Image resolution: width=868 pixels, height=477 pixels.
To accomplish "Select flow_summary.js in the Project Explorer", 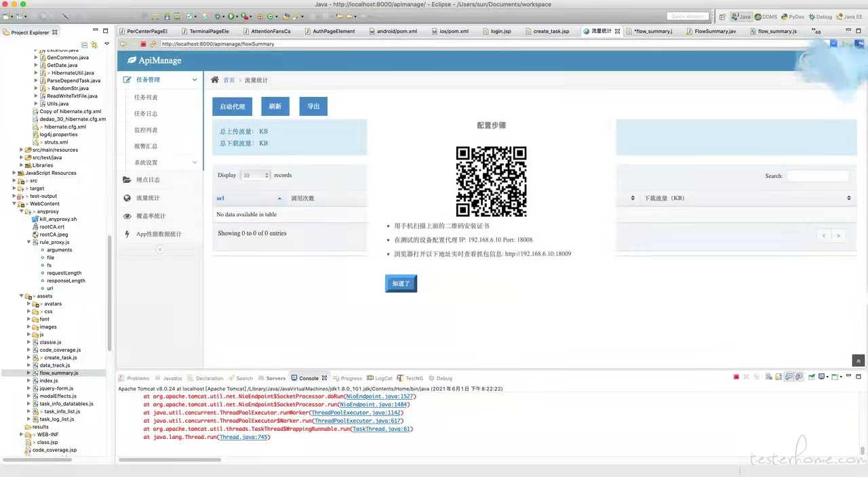I will (x=58, y=373).
